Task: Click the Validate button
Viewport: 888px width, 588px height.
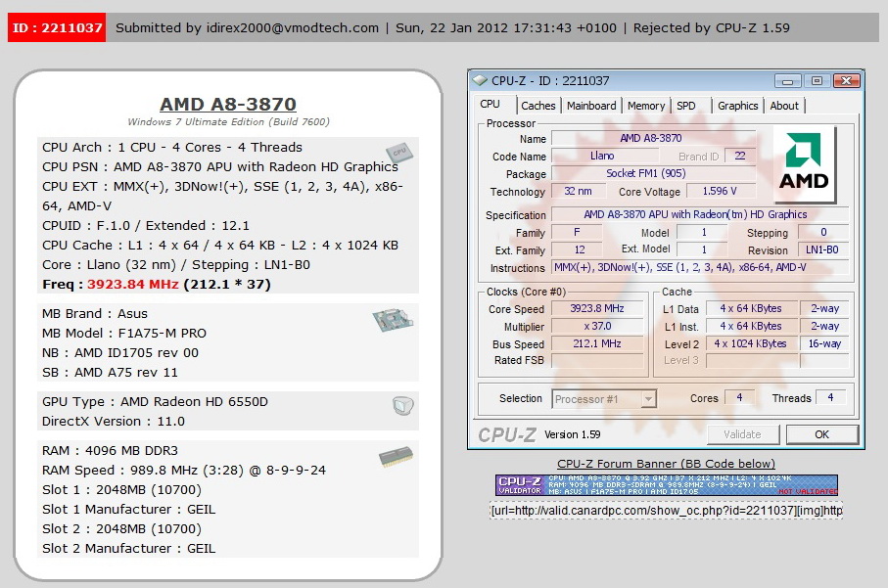Action: tap(742, 434)
